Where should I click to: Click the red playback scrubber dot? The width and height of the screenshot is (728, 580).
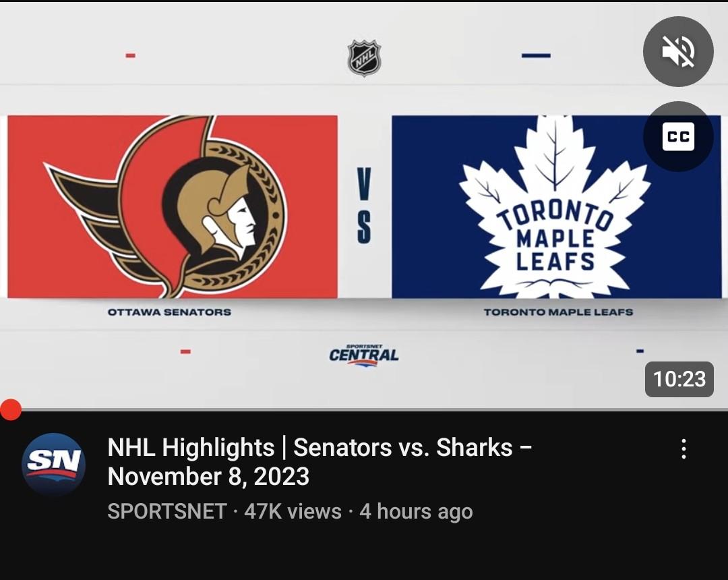pos(11,409)
